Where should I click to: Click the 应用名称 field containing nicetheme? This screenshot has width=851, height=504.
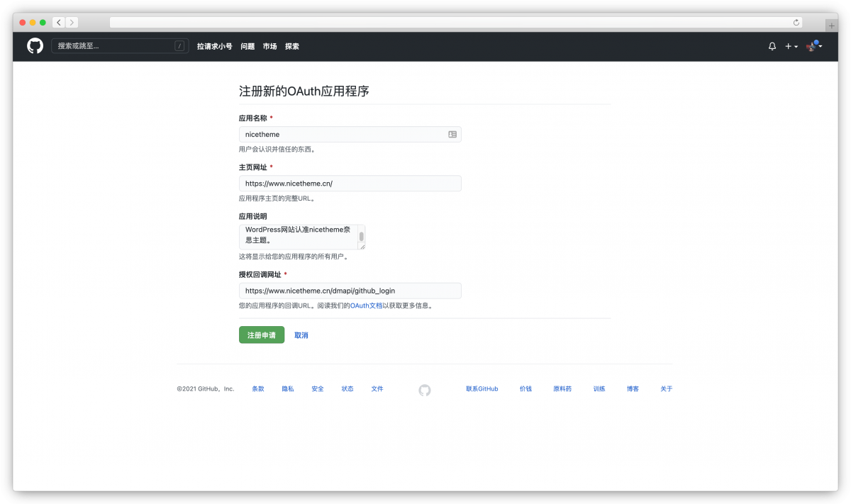350,134
